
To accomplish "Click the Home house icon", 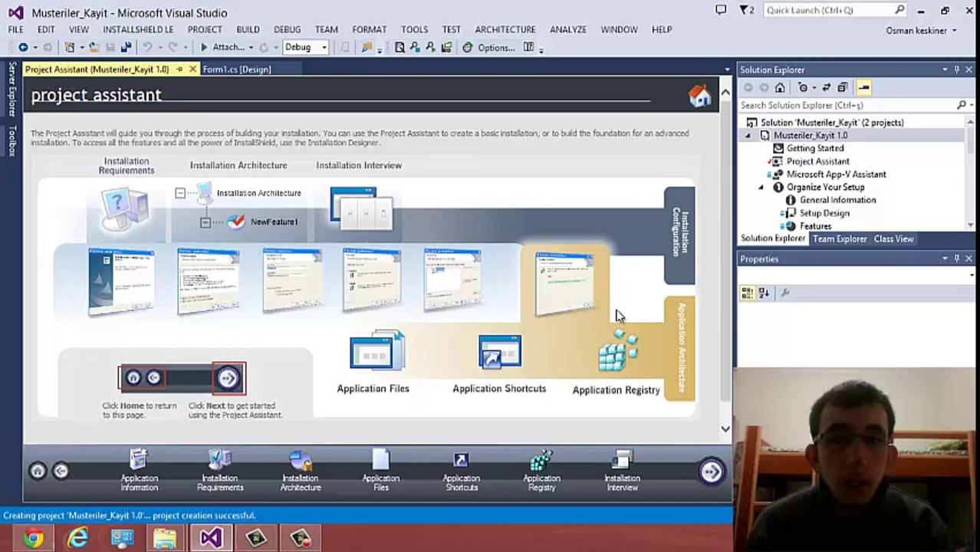I will click(699, 96).
